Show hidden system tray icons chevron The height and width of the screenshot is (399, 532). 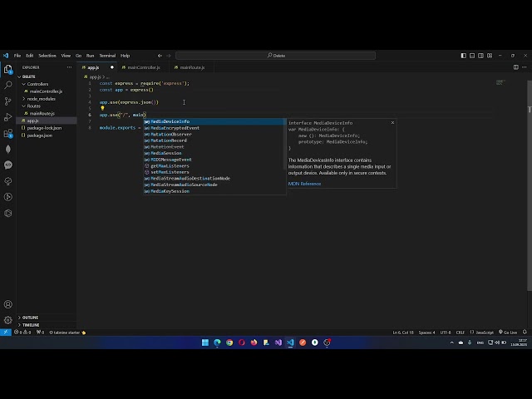click(451, 342)
